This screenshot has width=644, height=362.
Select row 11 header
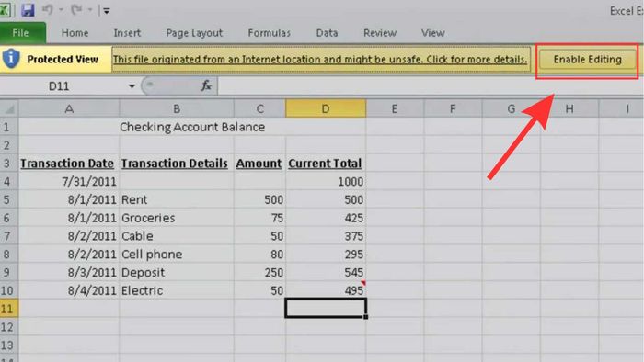click(9, 309)
